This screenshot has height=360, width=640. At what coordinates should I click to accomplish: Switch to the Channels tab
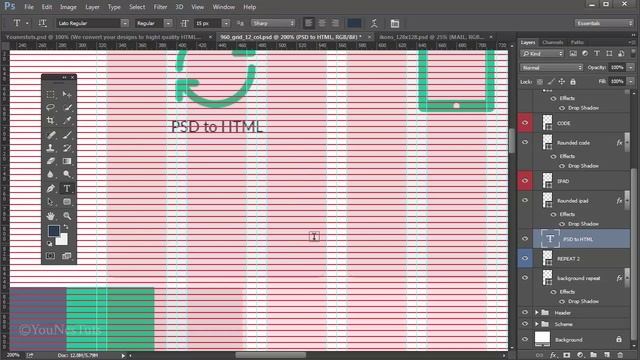click(553, 42)
